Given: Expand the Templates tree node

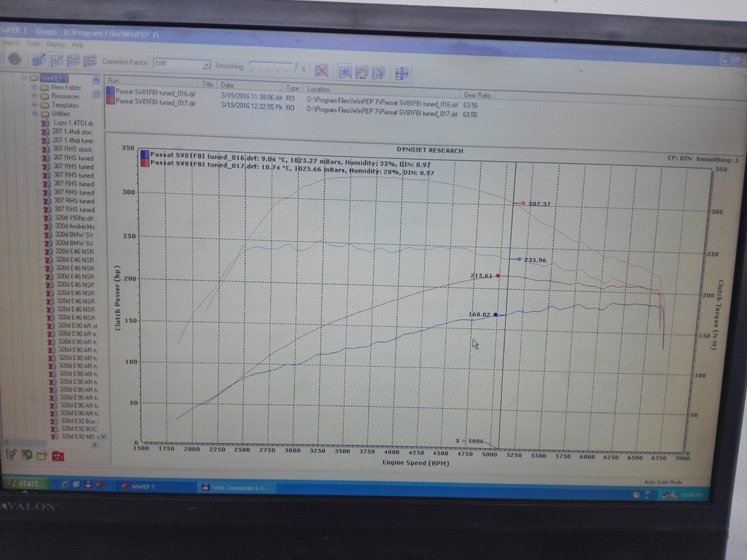Looking at the screenshot, I should 35,104.
